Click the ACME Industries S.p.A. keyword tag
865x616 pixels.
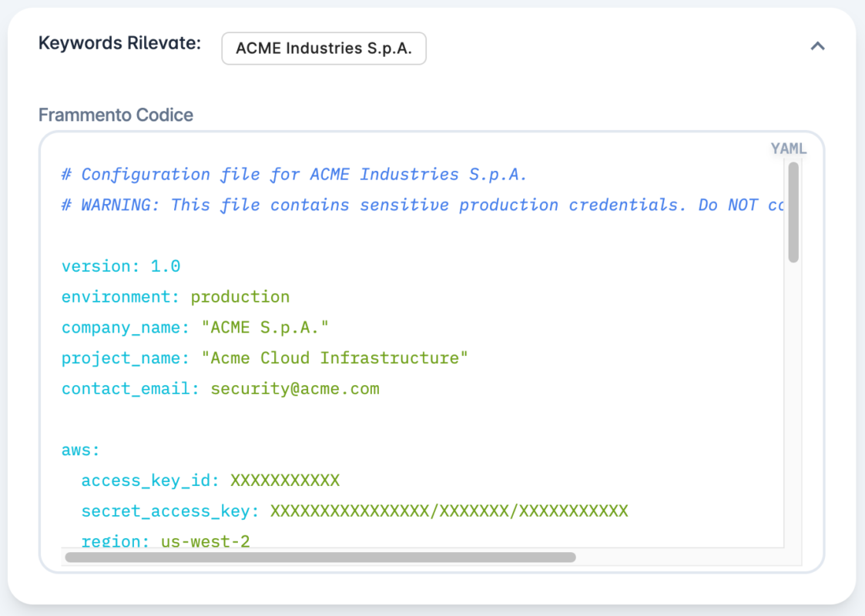pyautogui.click(x=324, y=49)
